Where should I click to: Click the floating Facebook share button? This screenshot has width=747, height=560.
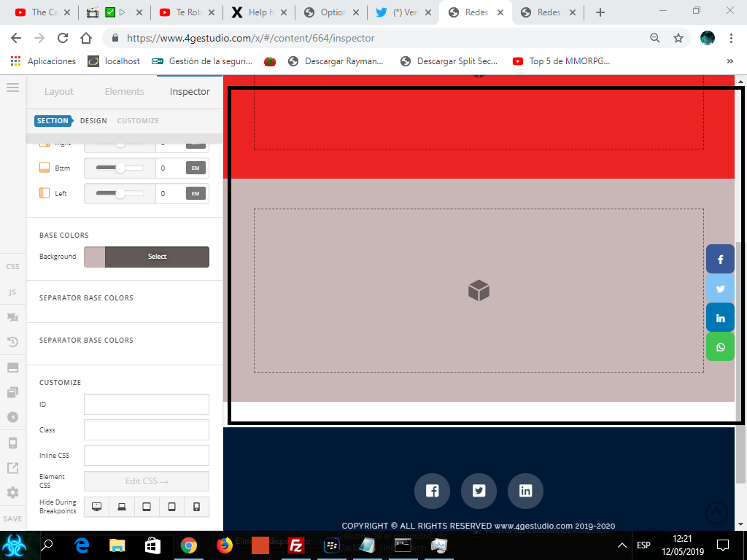coord(720,259)
